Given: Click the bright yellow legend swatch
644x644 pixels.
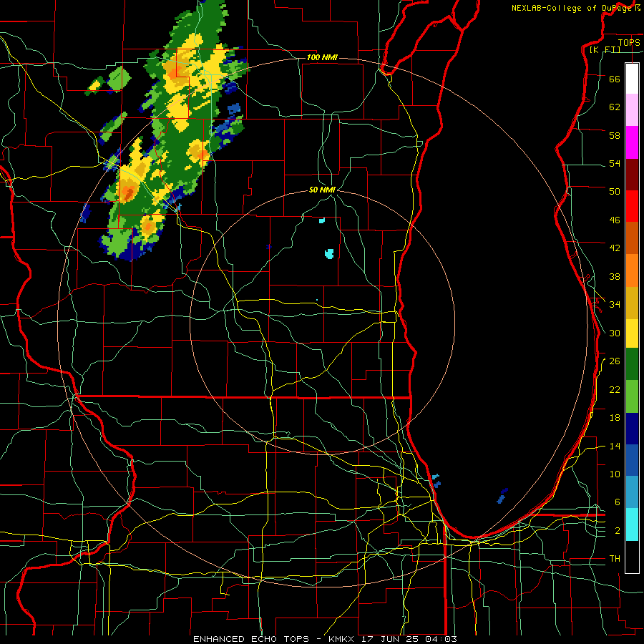Looking at the screenshot, I should [x=632, y=333].
